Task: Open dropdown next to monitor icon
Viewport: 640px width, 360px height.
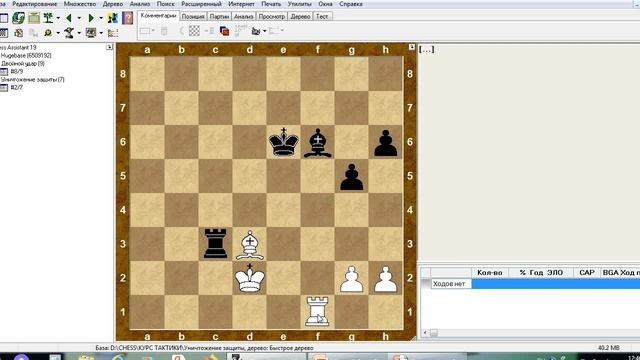Action: pyautogui.click(x=101, y=33)
